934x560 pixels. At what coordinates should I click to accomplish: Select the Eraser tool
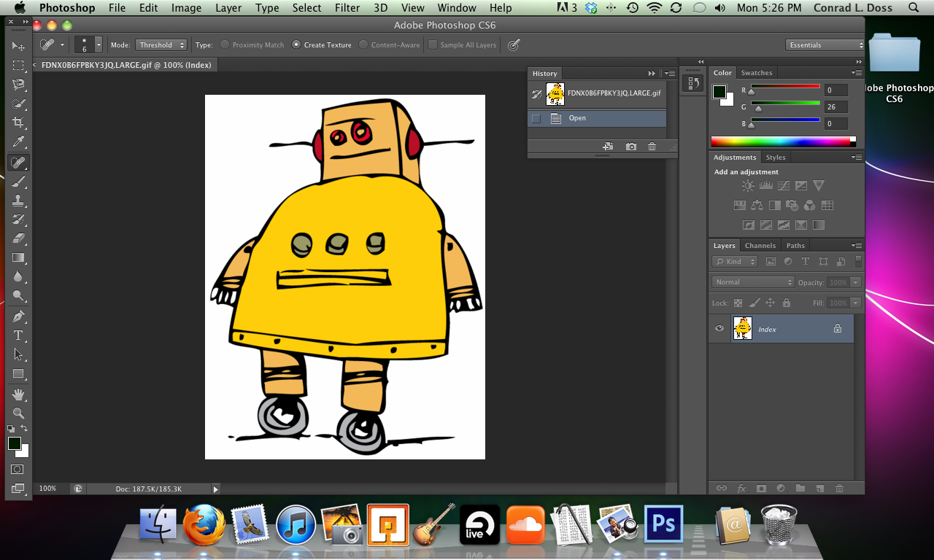point(18,238)
